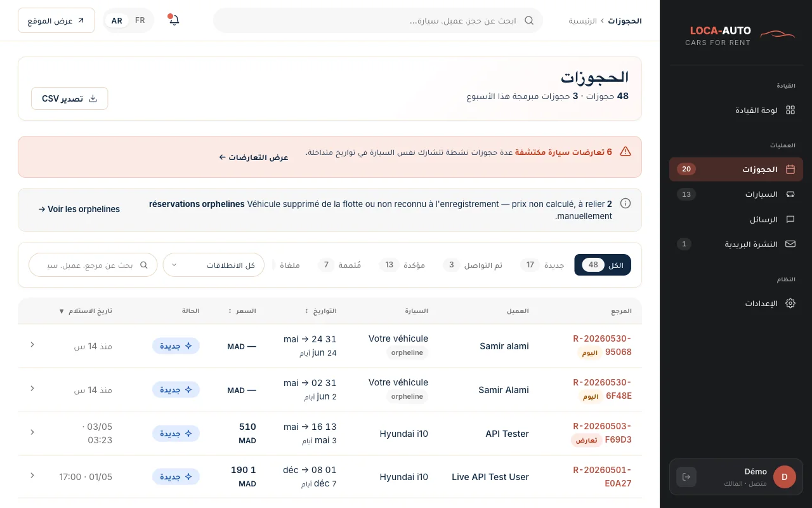
Task: Open reservation R-20260501-E0A27 reference
Action: pyautogui.click(x=602, y=476)
